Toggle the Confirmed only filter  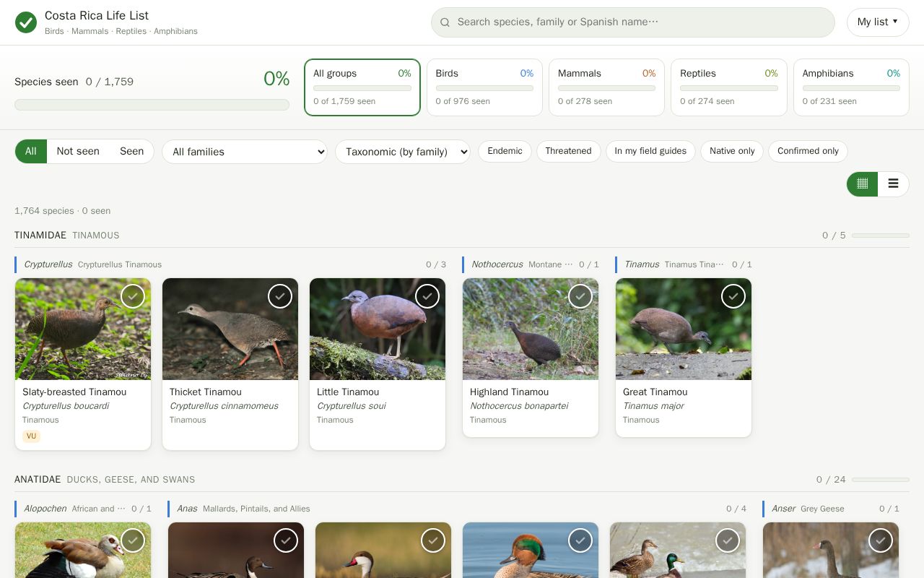click(808, 151)
